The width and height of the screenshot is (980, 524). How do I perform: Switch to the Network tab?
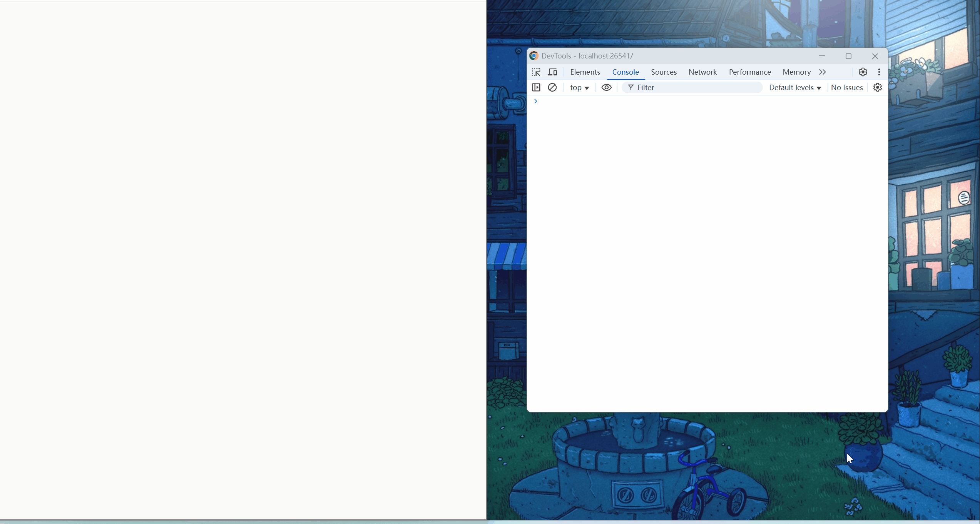[x=702, y=72]
